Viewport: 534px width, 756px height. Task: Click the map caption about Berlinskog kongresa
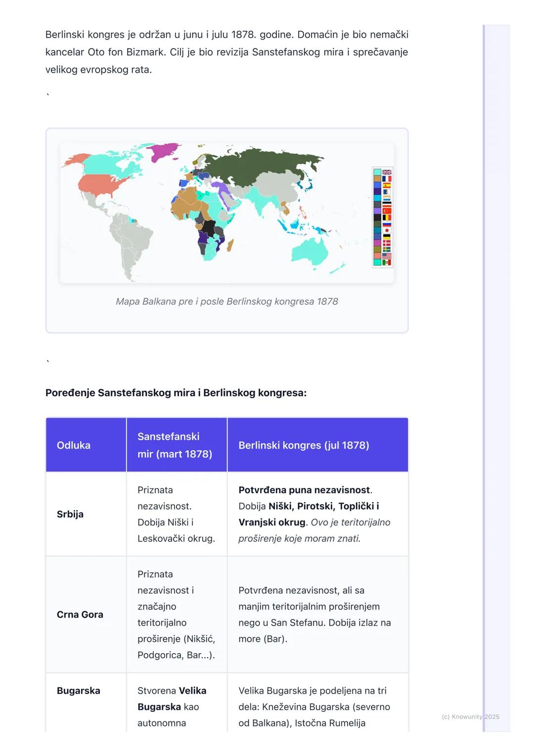click(x=227, y=301)
